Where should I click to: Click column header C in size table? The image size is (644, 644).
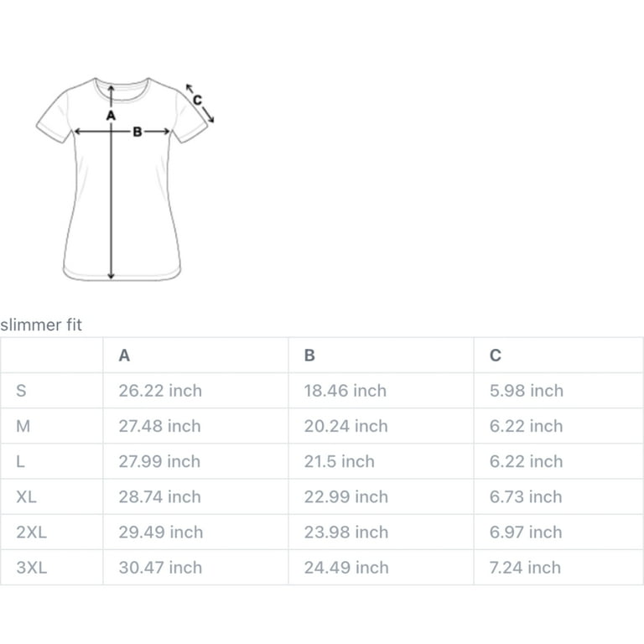tap(496, 356)
